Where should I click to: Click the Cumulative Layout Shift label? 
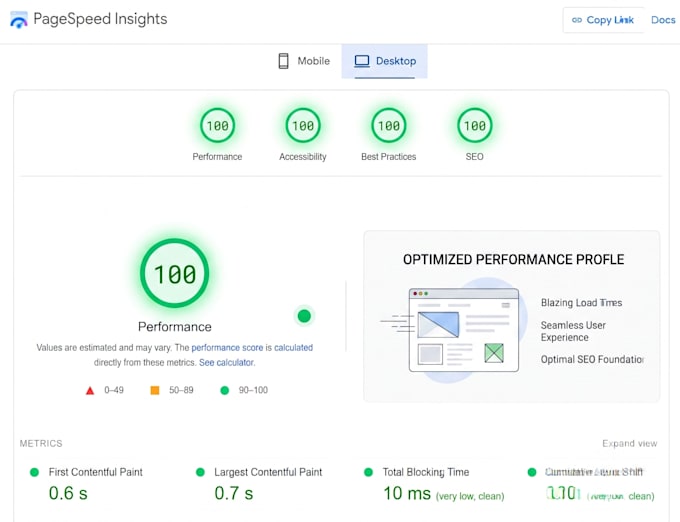click(594, 472)
